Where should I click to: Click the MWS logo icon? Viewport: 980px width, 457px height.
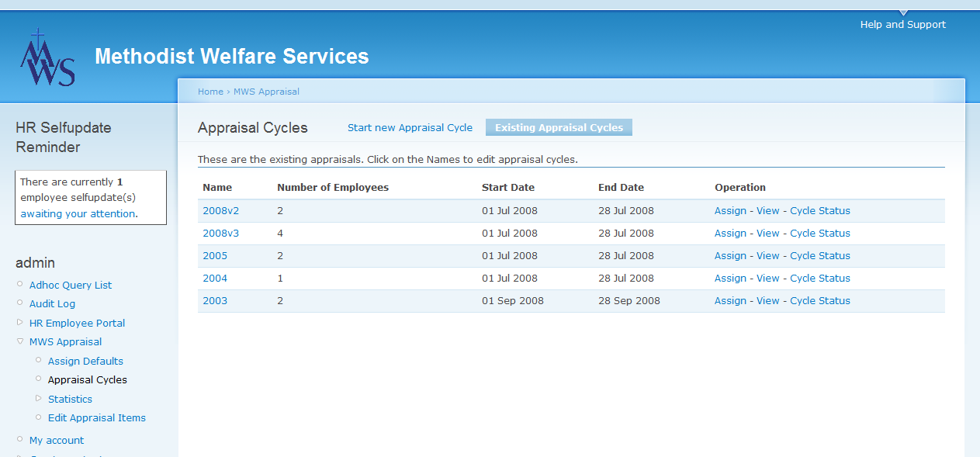pyautogui.click(x=47, y=58)
